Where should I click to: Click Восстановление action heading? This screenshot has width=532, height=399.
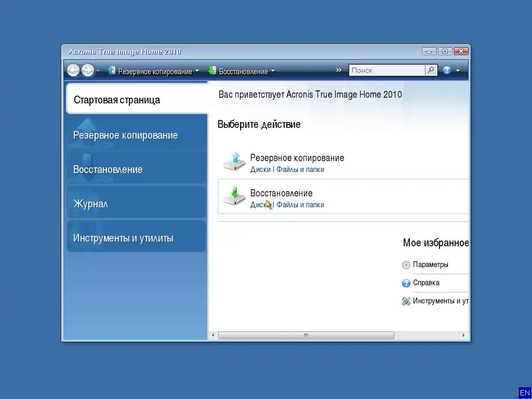click(x=281, y=193)
